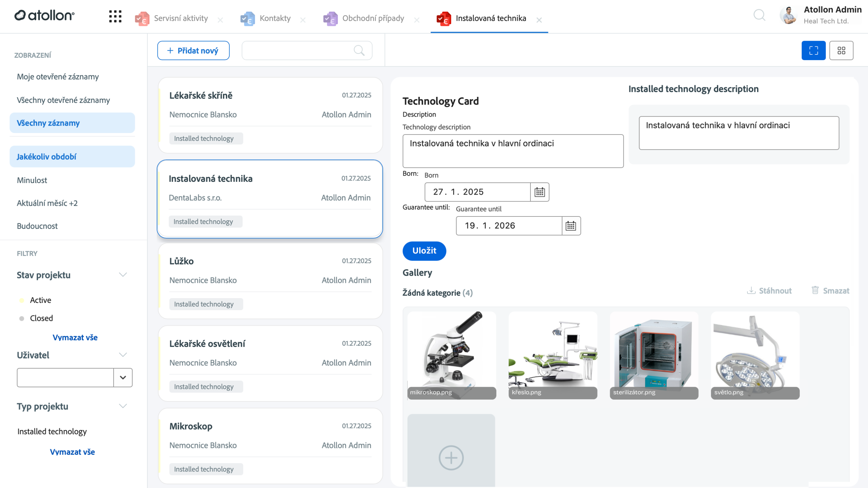Click search icon in list search box
Viewport: 868px width, 488px height.
(x=359, y=51)
